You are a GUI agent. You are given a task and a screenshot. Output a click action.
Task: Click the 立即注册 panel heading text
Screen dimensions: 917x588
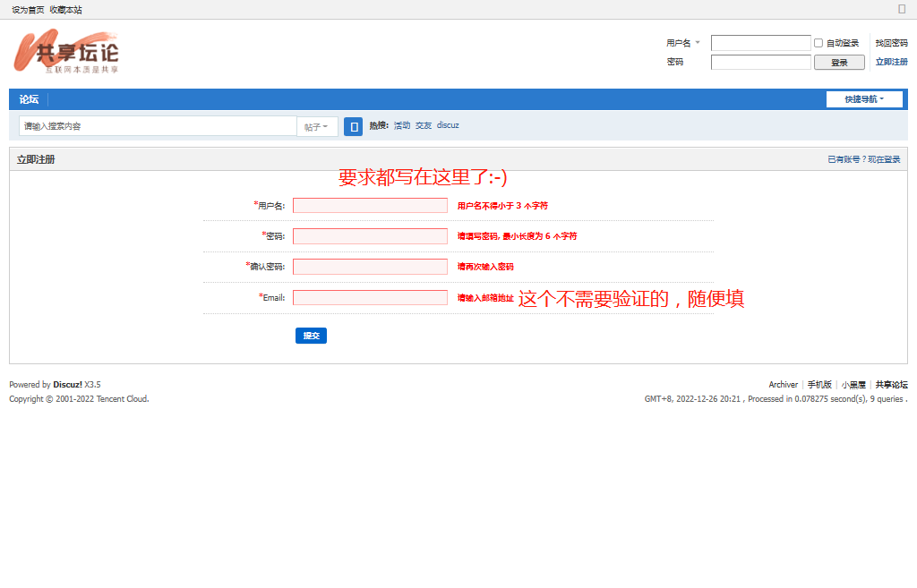tap(36, 159)
